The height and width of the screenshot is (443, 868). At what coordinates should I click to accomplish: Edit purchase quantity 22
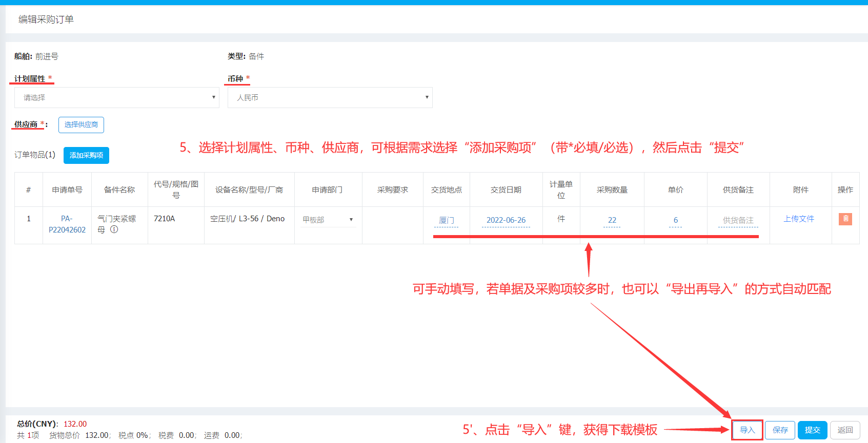pyautogui.click(x=612, y=220)
